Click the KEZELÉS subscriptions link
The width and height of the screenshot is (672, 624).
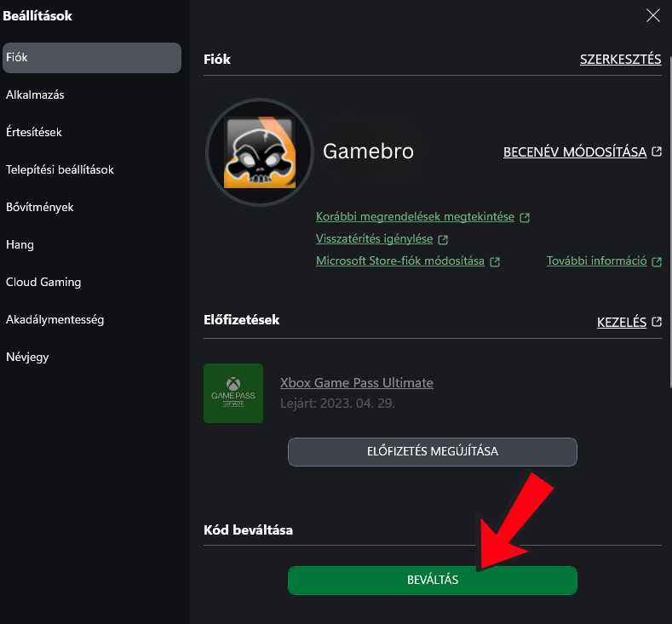click(622, 322)
